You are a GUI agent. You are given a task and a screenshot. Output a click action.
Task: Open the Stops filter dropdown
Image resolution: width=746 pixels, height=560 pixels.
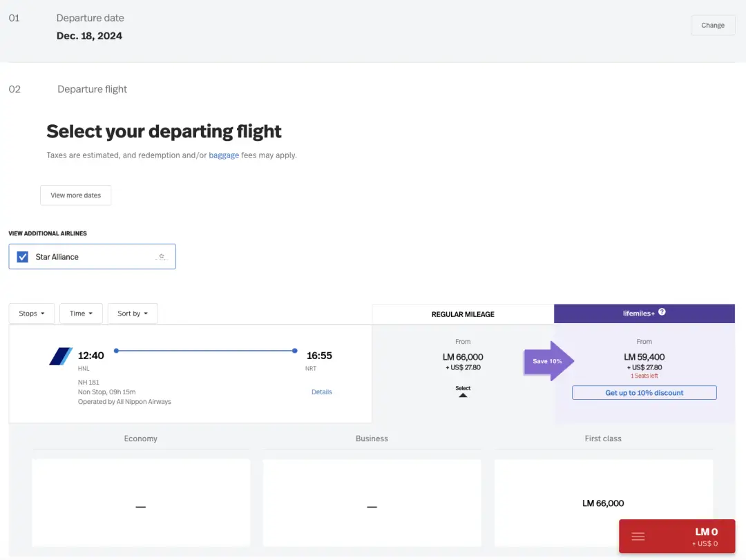(32, 313)
